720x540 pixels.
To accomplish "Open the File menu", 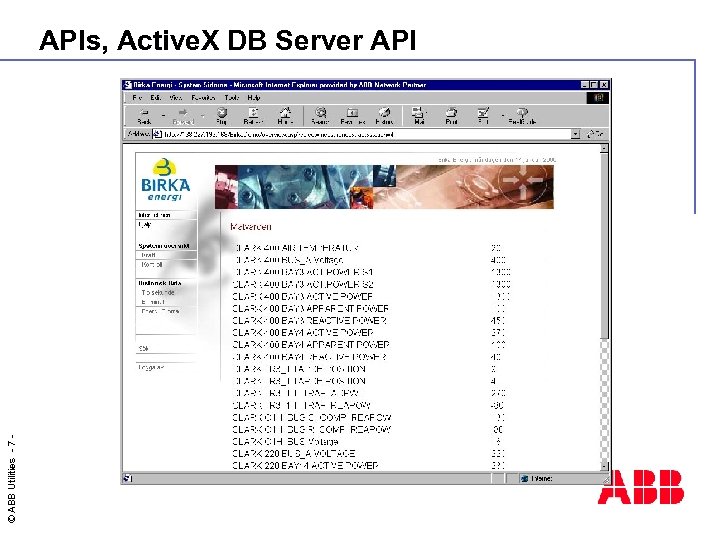I will (137, 98).
